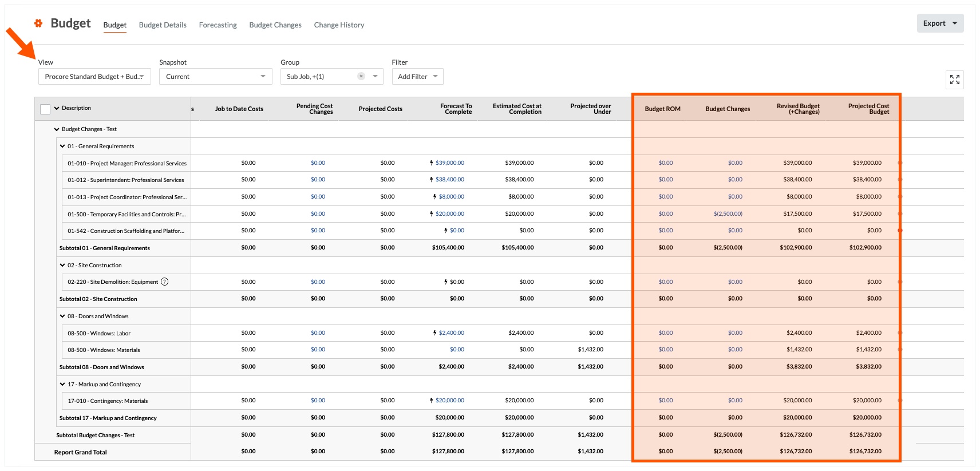Click the lightning bolt icon in Contingency: Materials row
This screenshot has height=471, width=980.
point(432,401)
